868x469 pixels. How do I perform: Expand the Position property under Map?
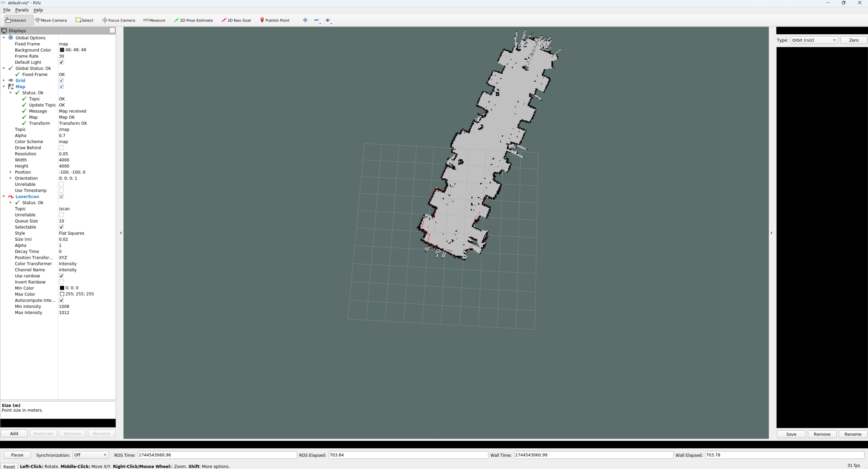(x=10, y=172)
